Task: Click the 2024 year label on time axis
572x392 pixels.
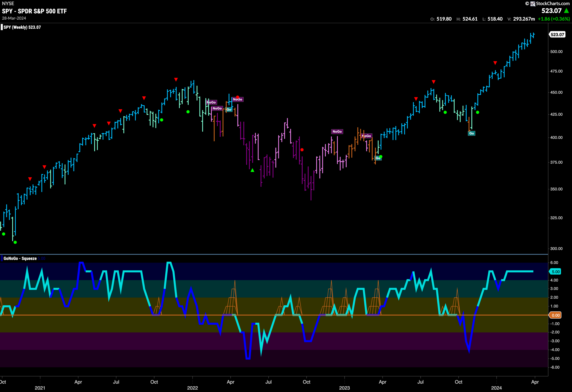Action: [496, 388]
